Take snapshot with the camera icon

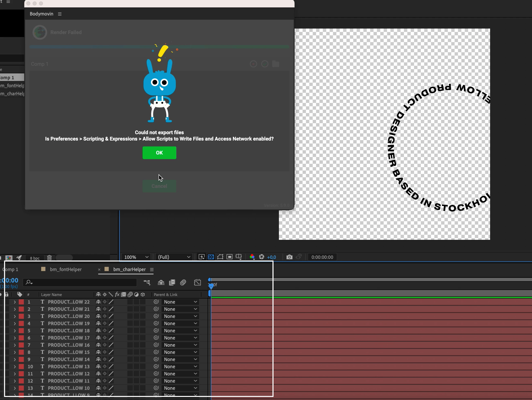[289, 257]
